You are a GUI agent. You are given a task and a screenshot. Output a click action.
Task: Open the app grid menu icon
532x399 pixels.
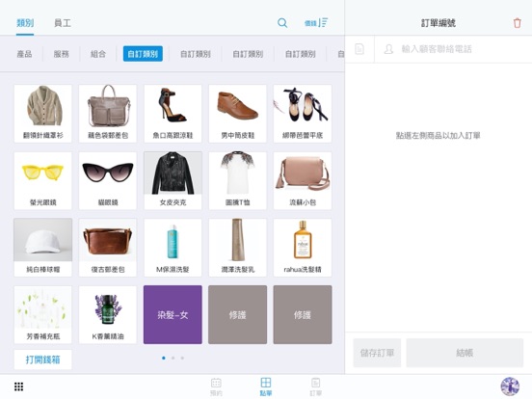(x=18, y=386)
